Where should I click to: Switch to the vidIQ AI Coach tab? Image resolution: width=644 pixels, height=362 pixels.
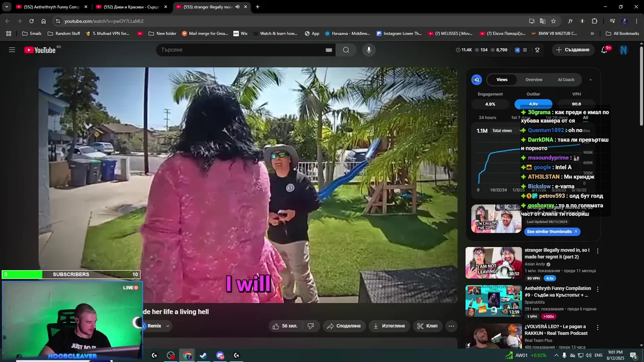click(x=566, y=79)
